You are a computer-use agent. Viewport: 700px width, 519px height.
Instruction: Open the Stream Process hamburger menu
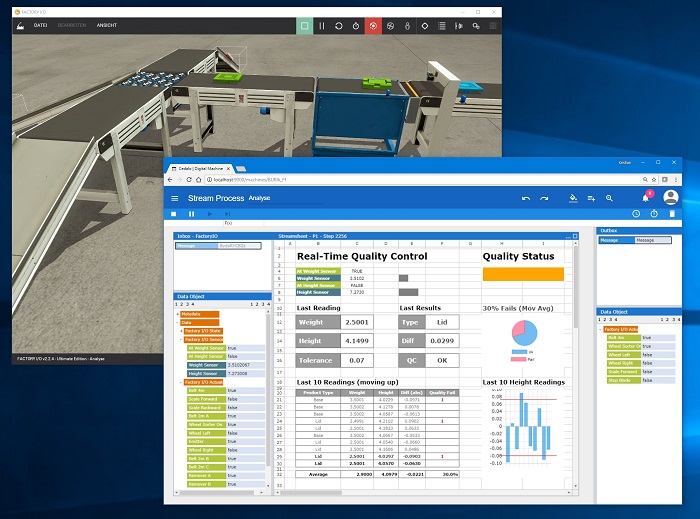coord(174,198)
